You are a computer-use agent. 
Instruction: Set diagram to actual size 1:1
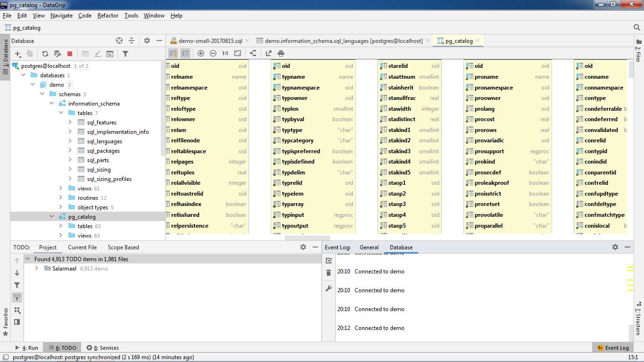tap(225, 53)
